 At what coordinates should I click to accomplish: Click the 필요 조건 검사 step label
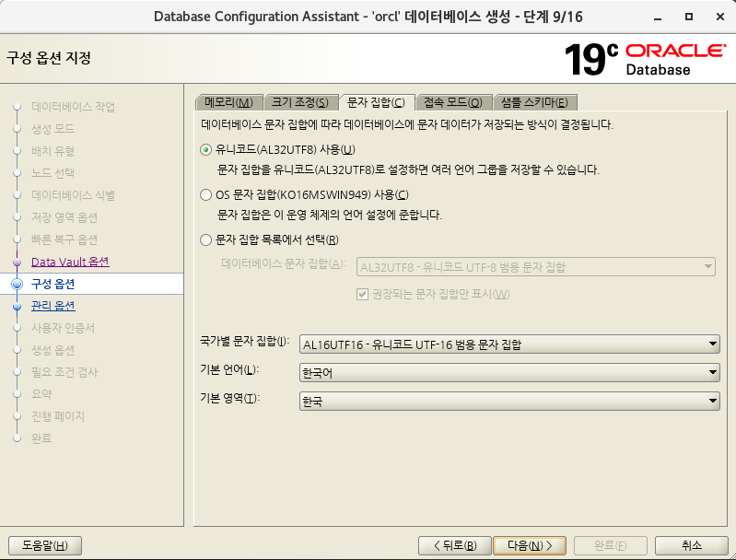(64, 372)
